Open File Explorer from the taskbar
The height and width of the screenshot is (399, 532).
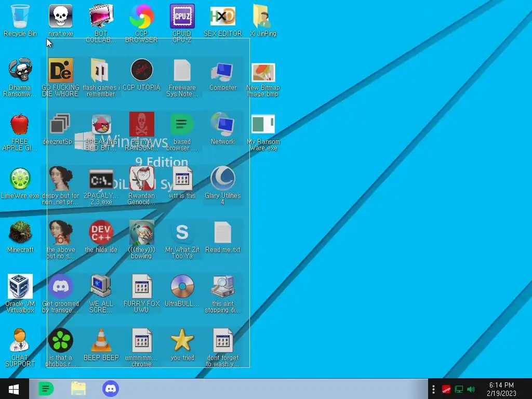[78, 389]
